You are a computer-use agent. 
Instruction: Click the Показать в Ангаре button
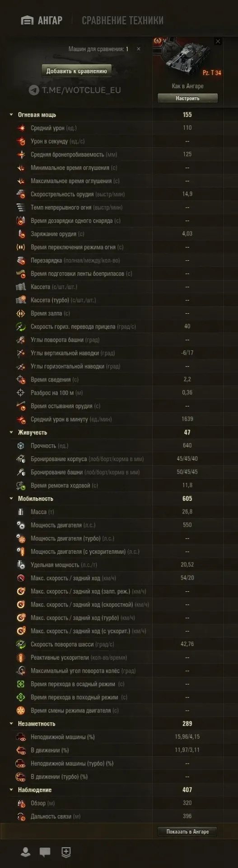[187, 831]
